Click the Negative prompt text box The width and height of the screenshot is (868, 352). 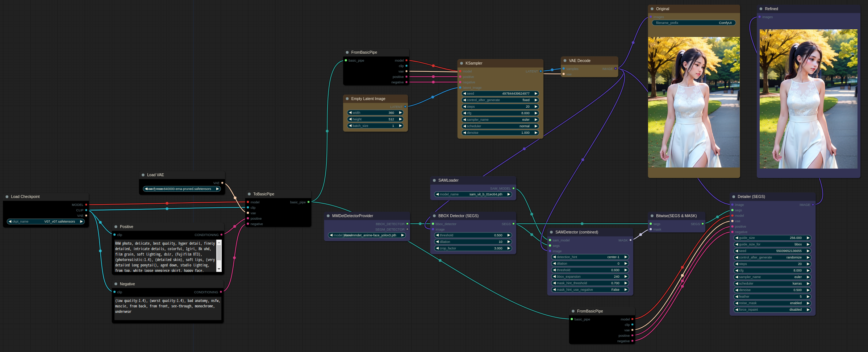(167, 308)
